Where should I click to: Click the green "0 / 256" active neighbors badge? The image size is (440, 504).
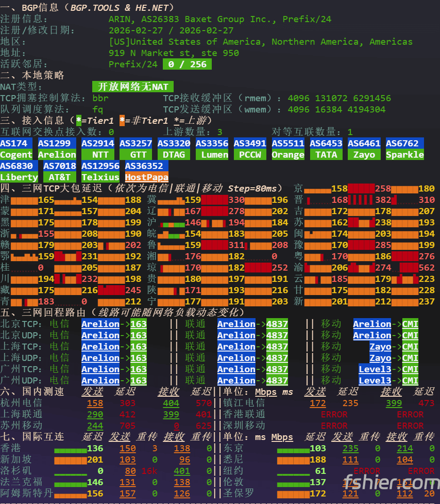click(187, 64)
